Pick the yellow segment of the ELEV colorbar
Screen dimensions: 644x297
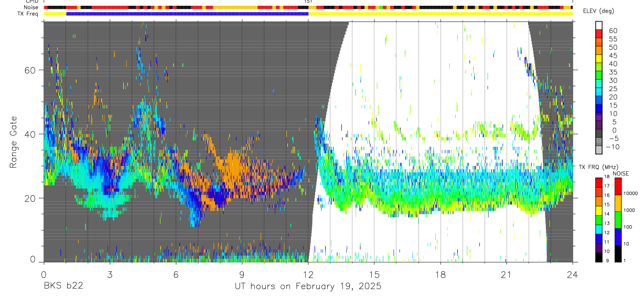(x=599, y=59)
